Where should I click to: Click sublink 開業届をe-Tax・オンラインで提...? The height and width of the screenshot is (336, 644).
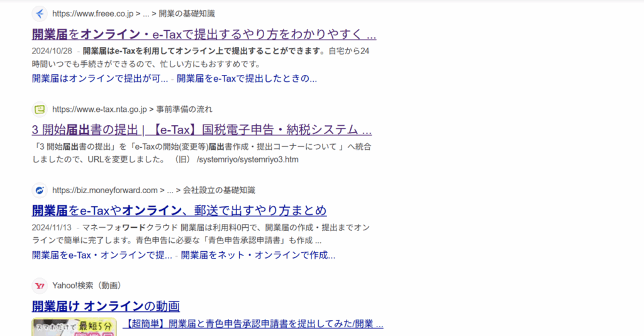(102, 255)
